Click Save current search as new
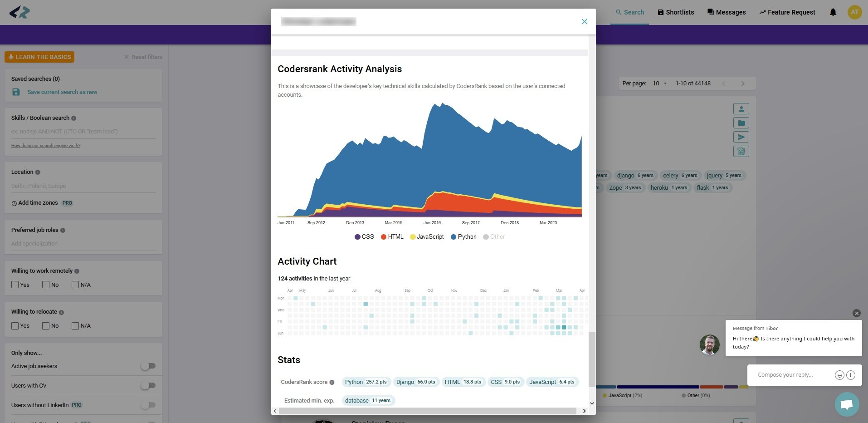This screenshot has width=868, height=423. coord(62,92)
